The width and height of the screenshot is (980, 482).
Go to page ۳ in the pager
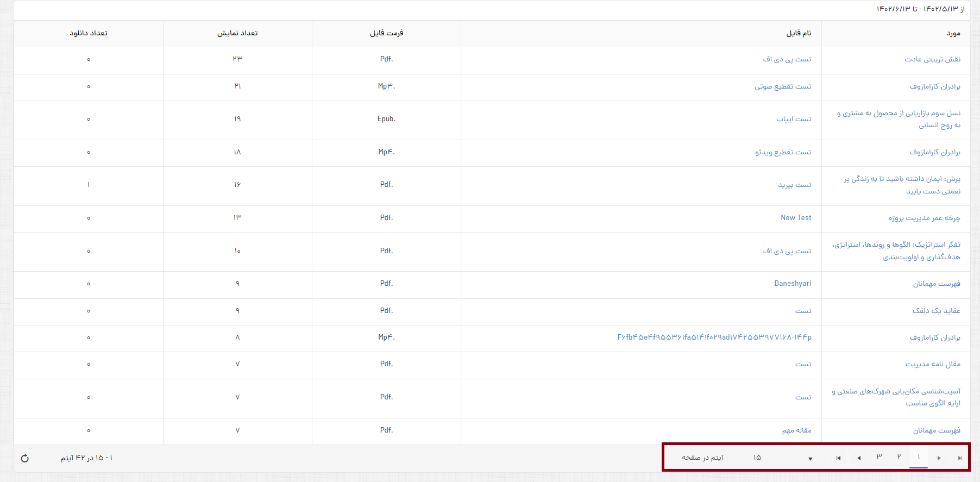tap(879, 457)
